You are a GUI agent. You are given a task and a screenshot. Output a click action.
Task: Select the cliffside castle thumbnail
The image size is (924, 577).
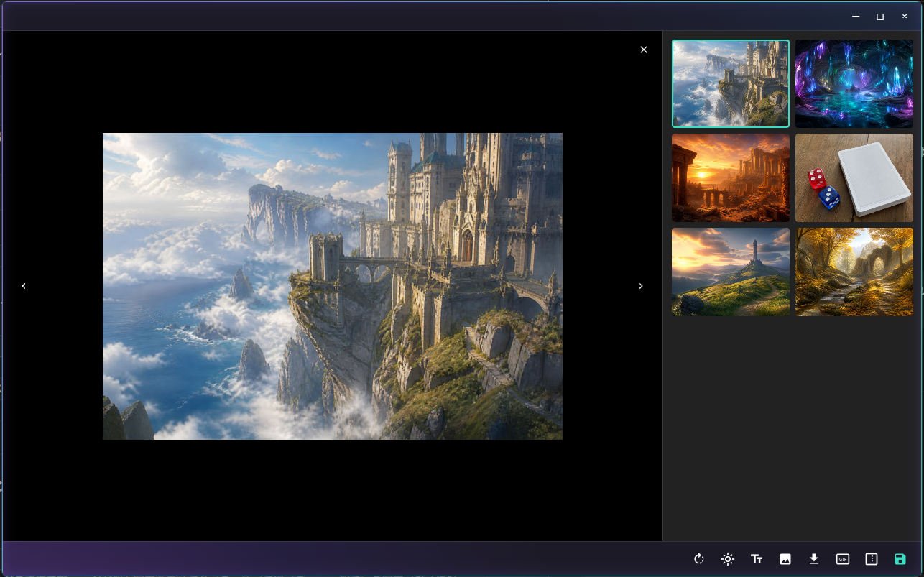point(731,83)
